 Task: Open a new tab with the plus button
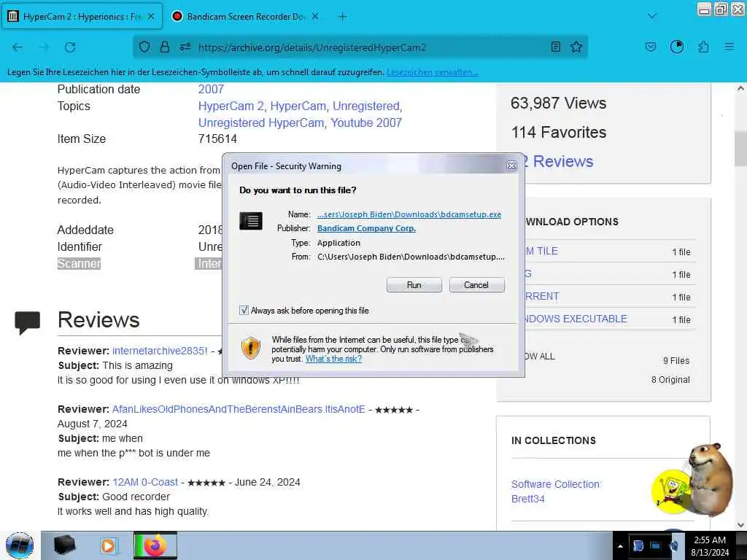pos(343,17)
